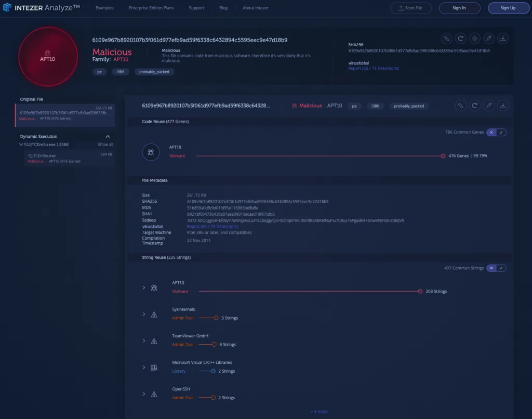Viewport: 532px width, 419px height.
Task: Click the Microsoft Visual C/C++ Libraries book icon
Action: [x=154, y=368]
